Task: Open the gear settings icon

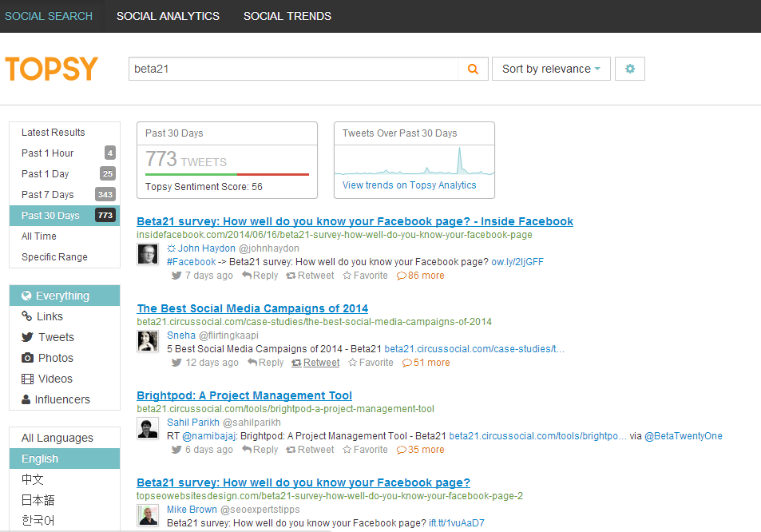Action: [x=630, y=69]
